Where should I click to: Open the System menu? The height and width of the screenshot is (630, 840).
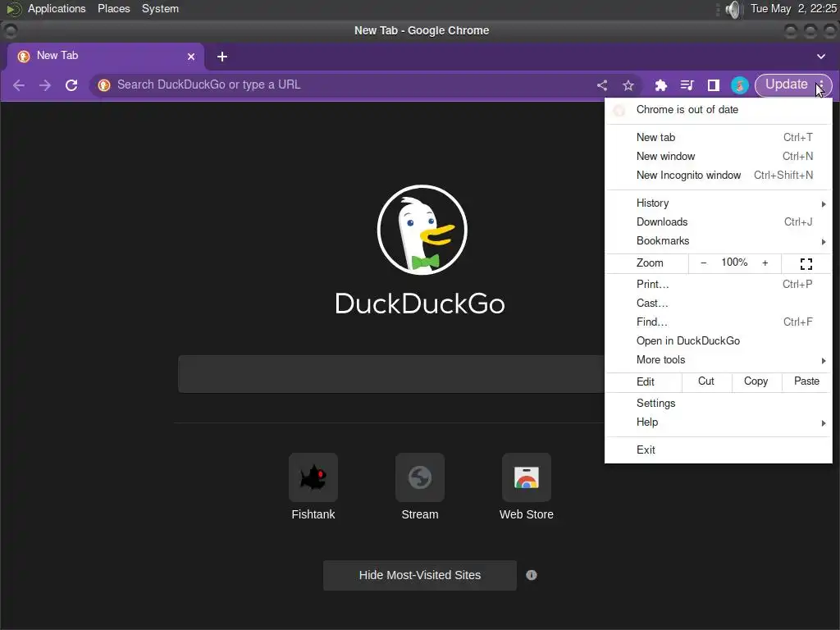point(160,9)
